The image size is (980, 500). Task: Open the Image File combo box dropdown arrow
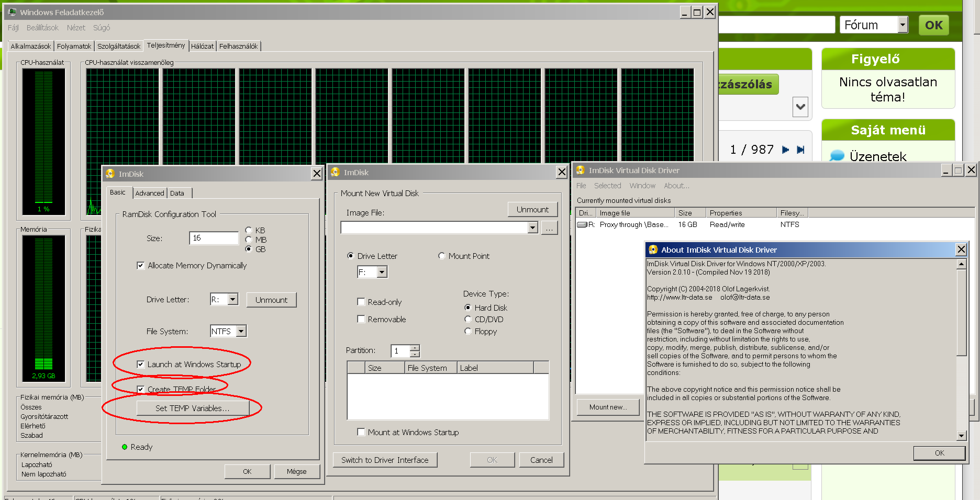click(x=532, y=228)
